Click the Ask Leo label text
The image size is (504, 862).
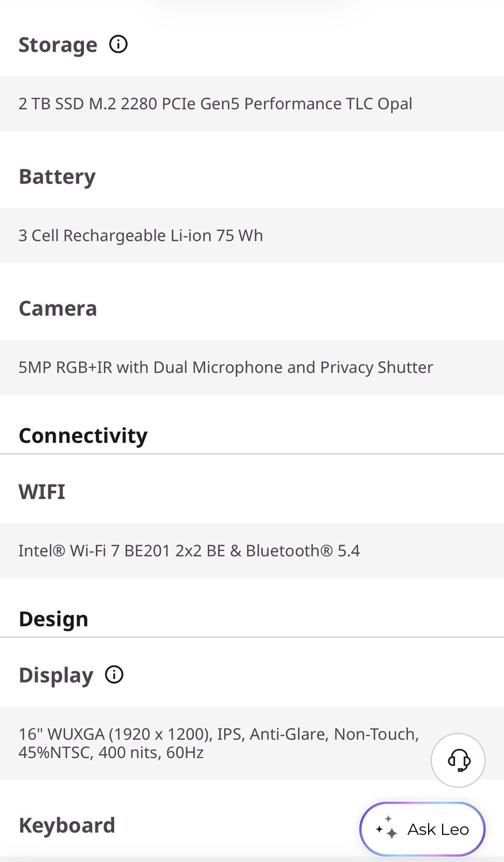tap(438, 829)
